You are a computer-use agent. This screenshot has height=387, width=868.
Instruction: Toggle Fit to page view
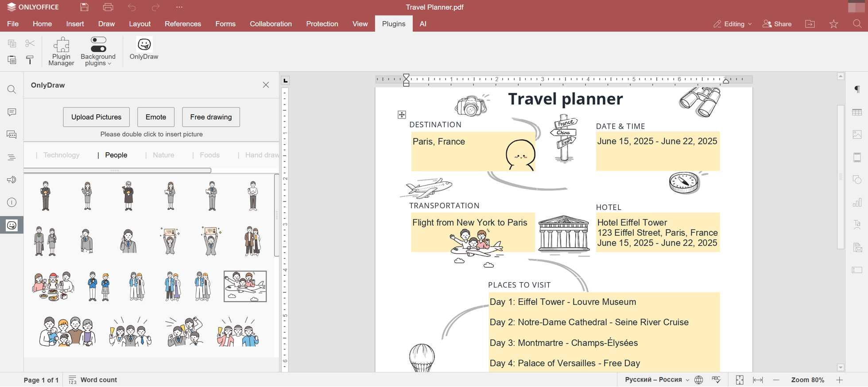[739, 380]
